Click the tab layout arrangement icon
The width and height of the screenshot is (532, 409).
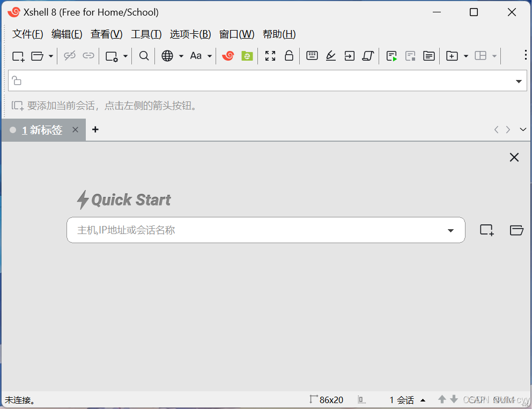(481, 56)
